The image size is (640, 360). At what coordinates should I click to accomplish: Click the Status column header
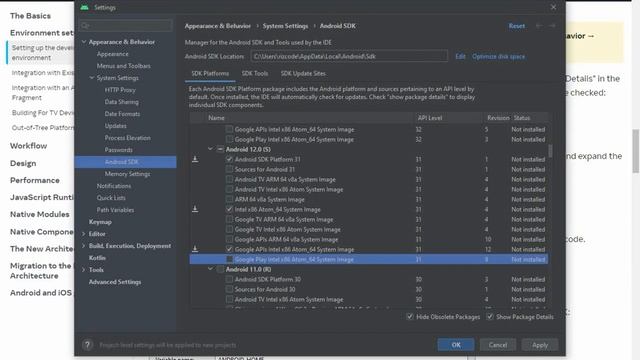[x=522, y=118]
